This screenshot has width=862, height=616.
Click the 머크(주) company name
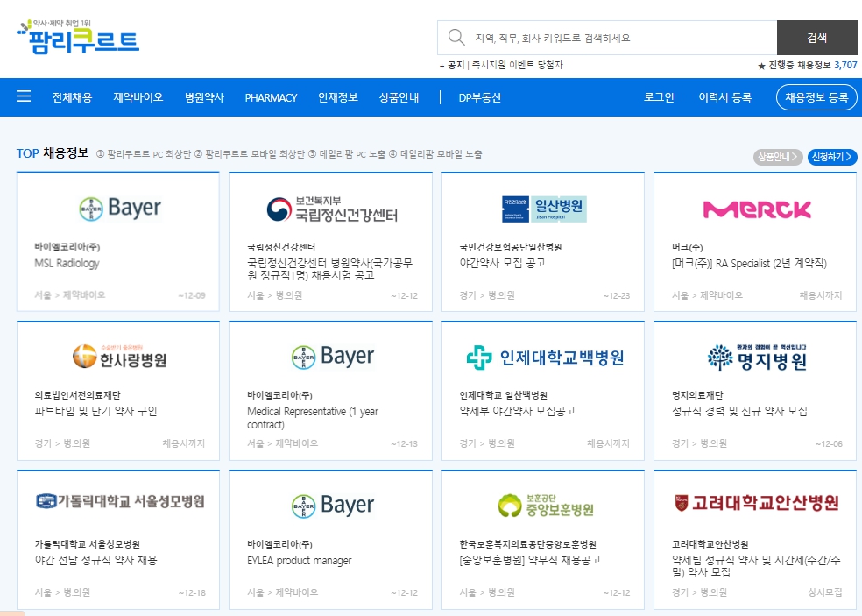[687, 247]
